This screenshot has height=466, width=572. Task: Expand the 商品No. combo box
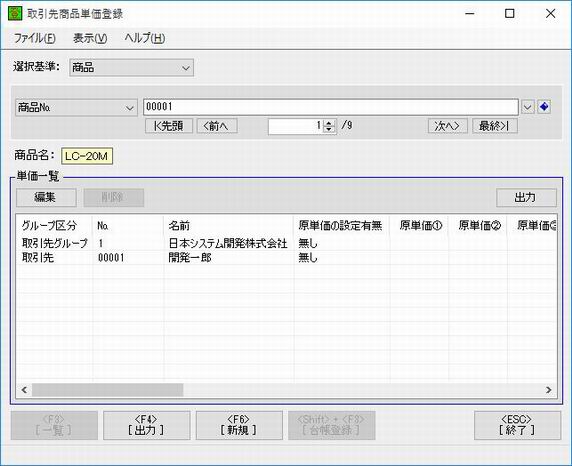tap(76, 108)
